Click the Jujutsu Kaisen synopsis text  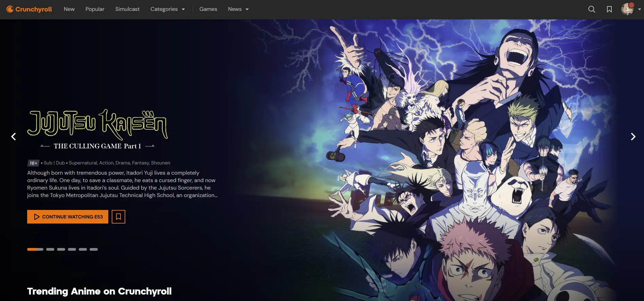click(122, 184)
